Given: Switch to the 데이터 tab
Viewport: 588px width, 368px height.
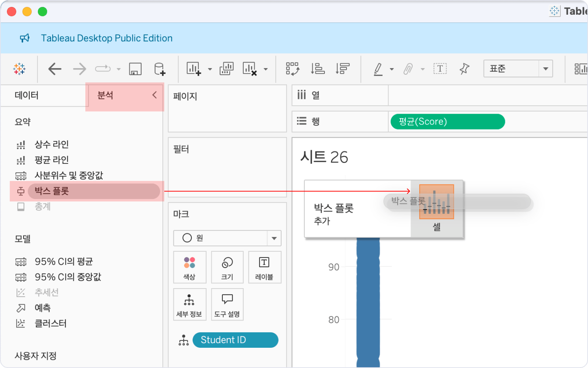Looking at the screenshot, I should point(26,95).
